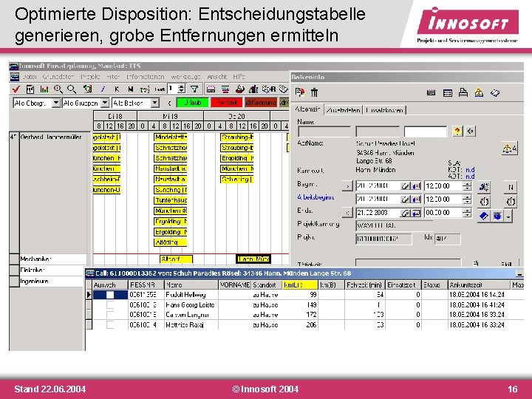
Task: Click the magnifier icon beside the bar chart icon
Action: [x=58, y=89]
